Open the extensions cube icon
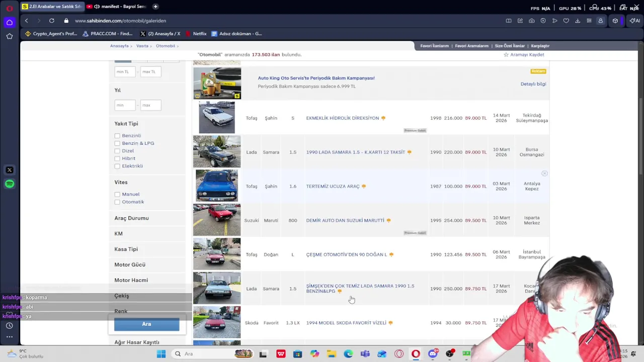This screenshot has height=362, width=644. (615, 21)
